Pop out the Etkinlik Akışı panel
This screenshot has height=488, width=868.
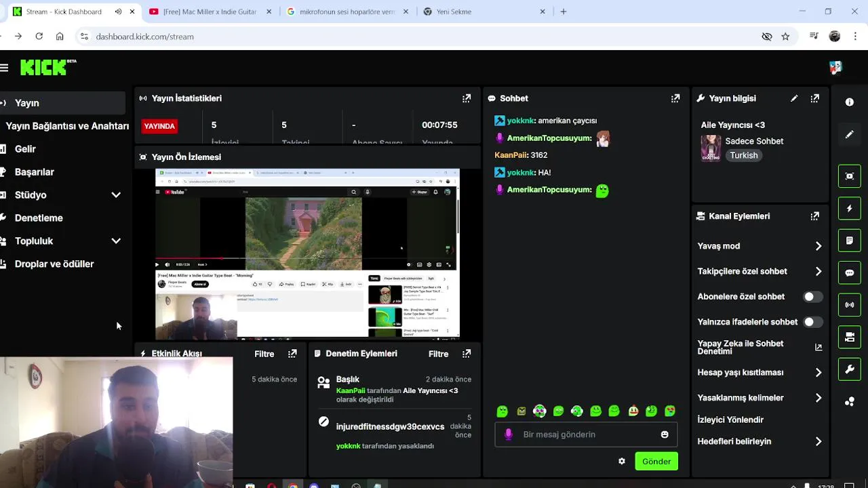(x=292, y=354)
